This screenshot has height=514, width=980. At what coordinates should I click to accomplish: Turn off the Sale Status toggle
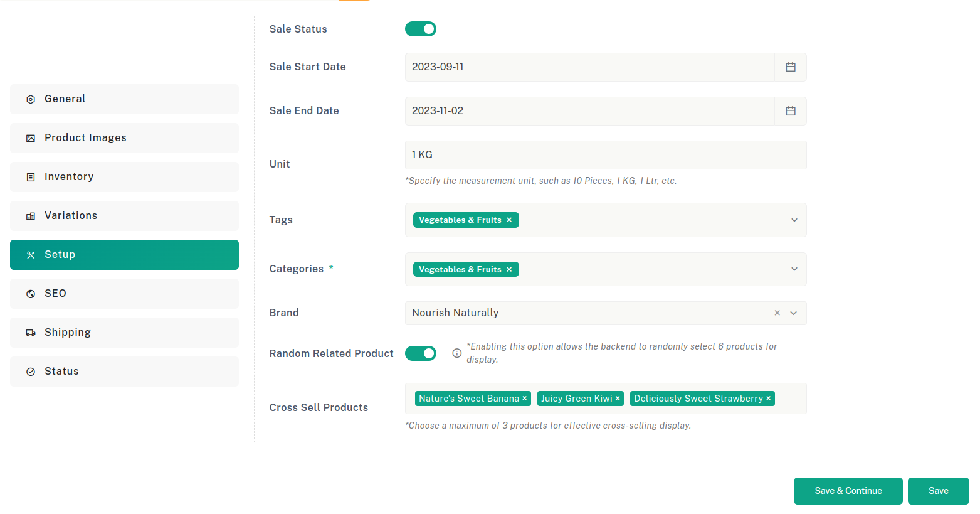click(x=421, y=29)
